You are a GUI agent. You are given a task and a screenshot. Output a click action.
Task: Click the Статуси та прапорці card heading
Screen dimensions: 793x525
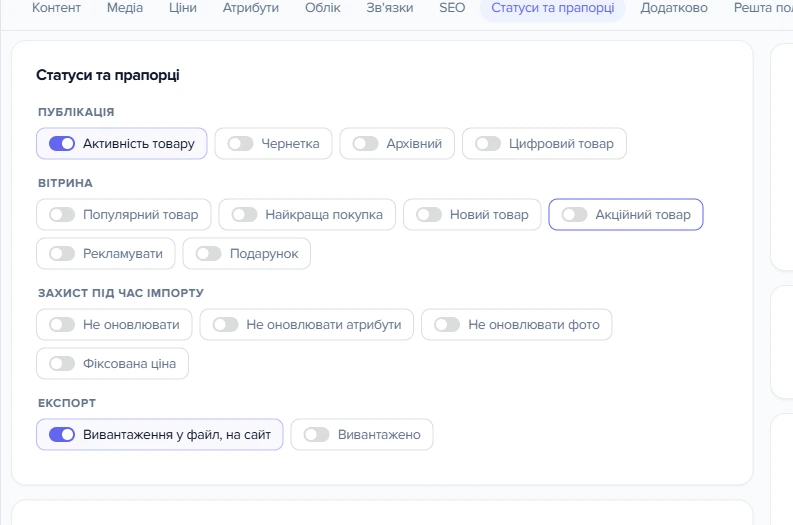coord(108,75)
